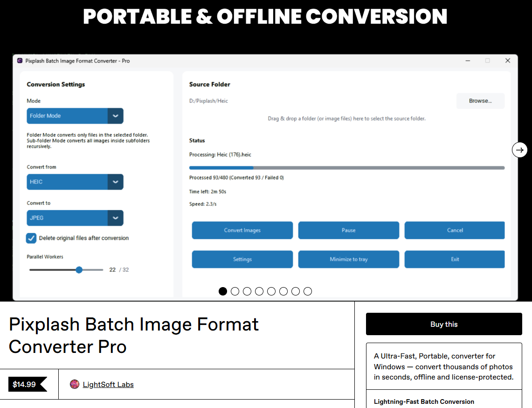Viewport: 532px width, 408px height.
Task: Open the LightSoft Labs link
Action: pyautogui.click(x=108, y=384)
